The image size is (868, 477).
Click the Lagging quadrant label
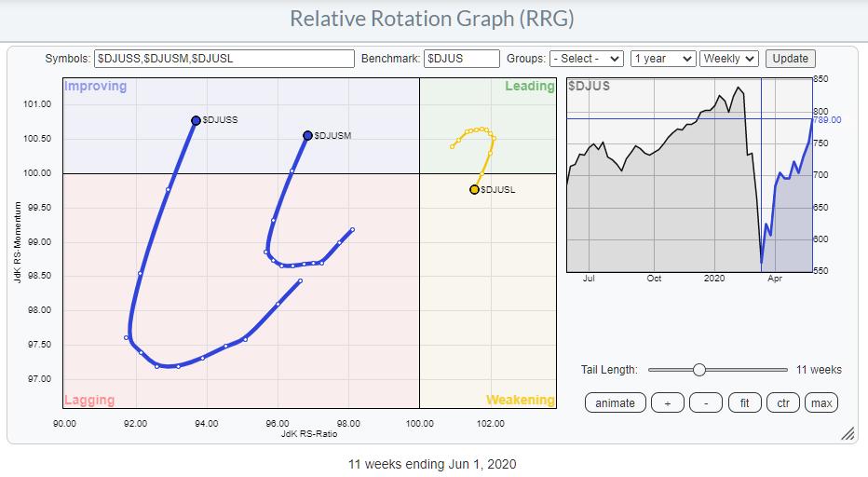pyautogui.click(x=89, y=401)
